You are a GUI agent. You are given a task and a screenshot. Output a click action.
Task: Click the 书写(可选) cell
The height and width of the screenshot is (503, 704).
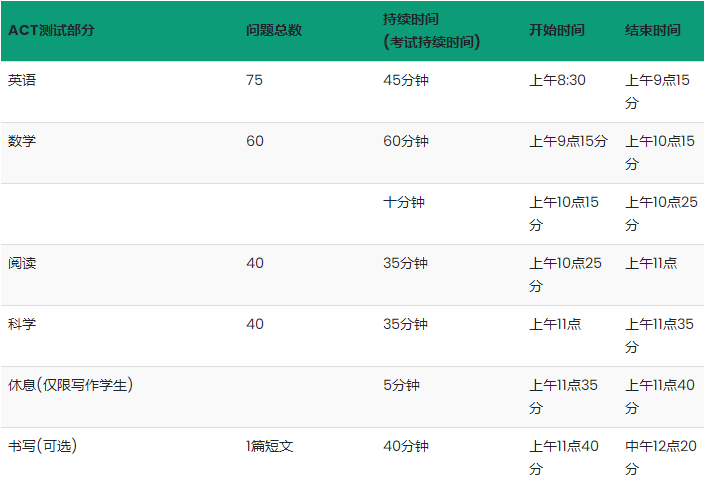(42, 446)
